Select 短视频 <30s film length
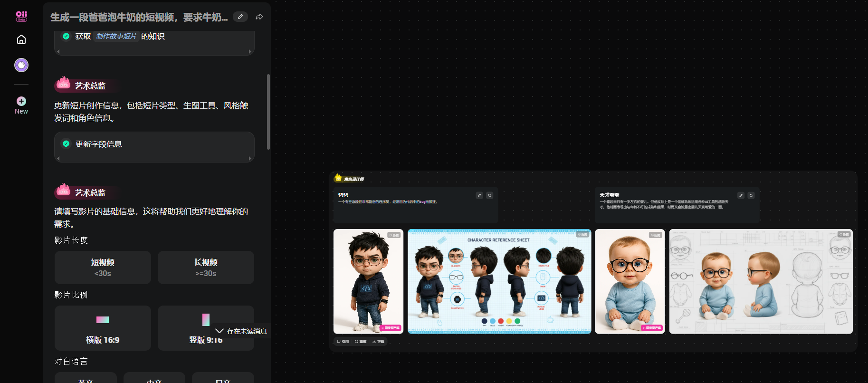 click(x=103, y=268)
